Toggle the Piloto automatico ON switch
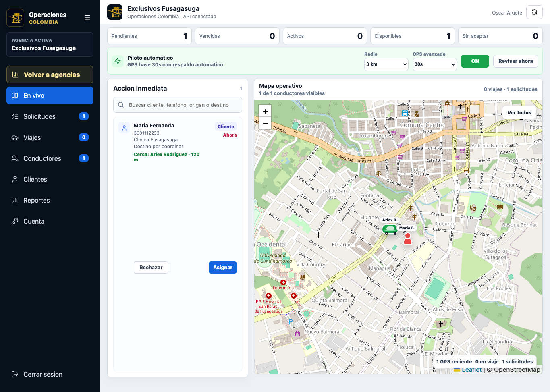This screenshot has height=392, width=550. click(475, 61)
